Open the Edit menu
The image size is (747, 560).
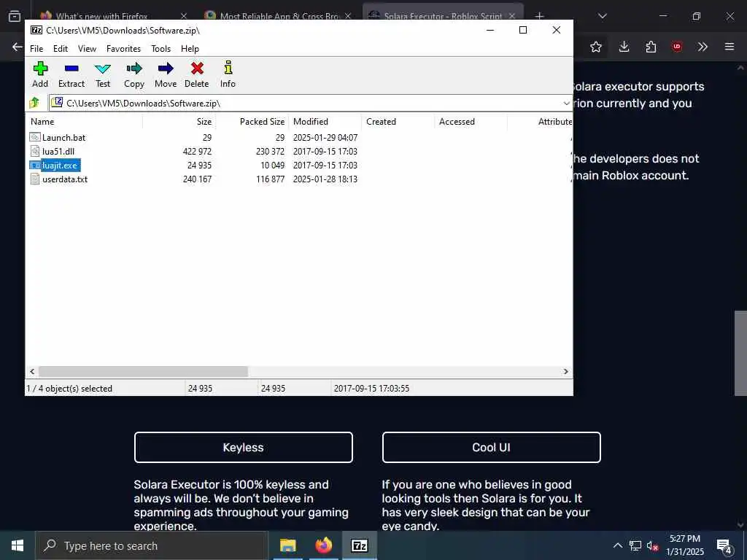click(x=60, y=49)
